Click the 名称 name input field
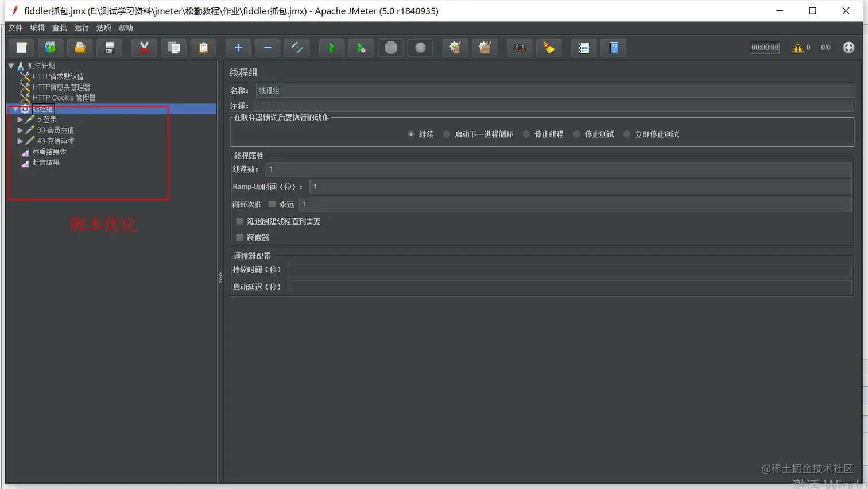The image size is (868, 489). click(555, 91)
